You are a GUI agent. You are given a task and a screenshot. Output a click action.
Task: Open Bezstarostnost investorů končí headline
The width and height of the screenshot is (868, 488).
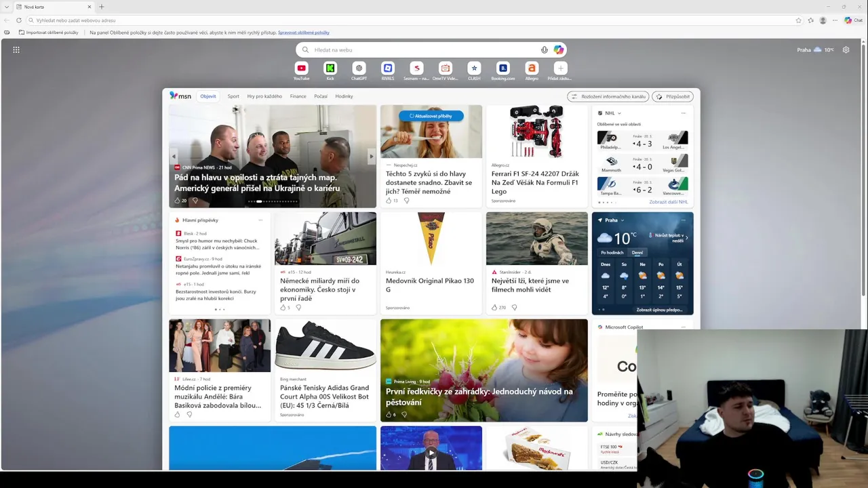click(214, 296)
